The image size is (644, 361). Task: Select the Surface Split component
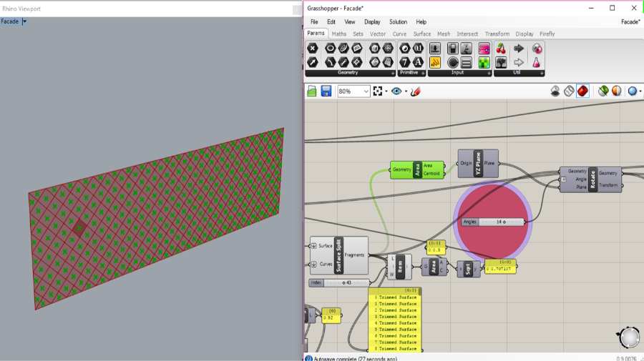coord(339,255)
